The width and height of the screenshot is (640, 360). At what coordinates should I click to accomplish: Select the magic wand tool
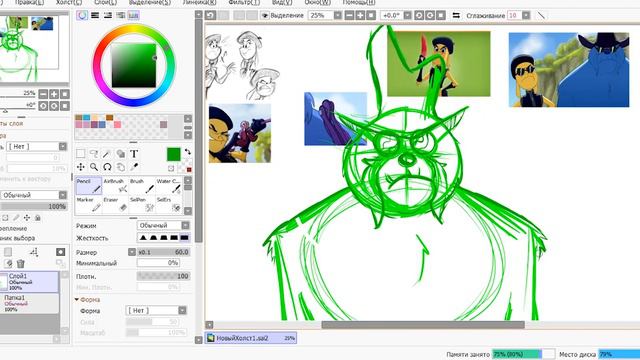(x=107, y=153)
